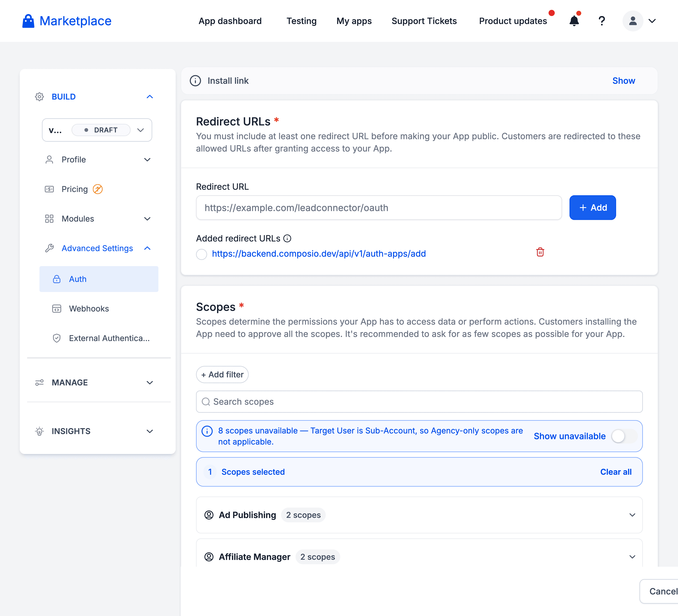678x616 pixels.
Task: Open the backend.composio.dev redirect URL link
Action: tap(319, 254)
